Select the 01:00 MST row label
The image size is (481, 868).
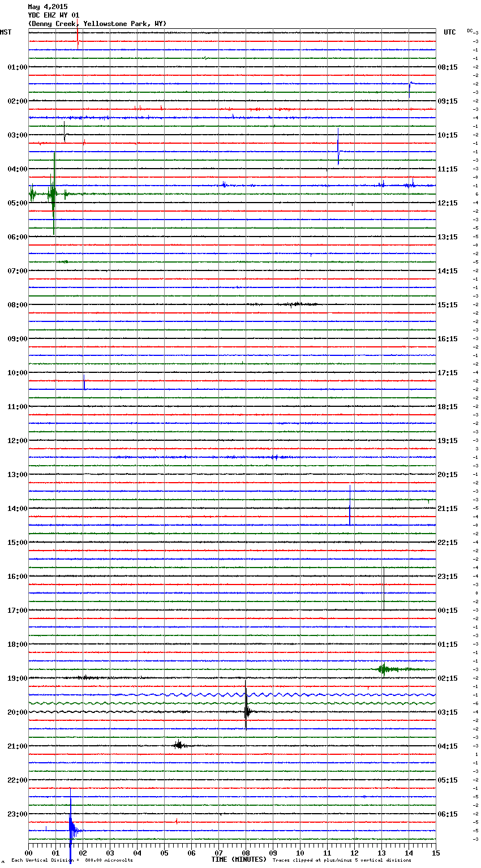pos(18,67)
